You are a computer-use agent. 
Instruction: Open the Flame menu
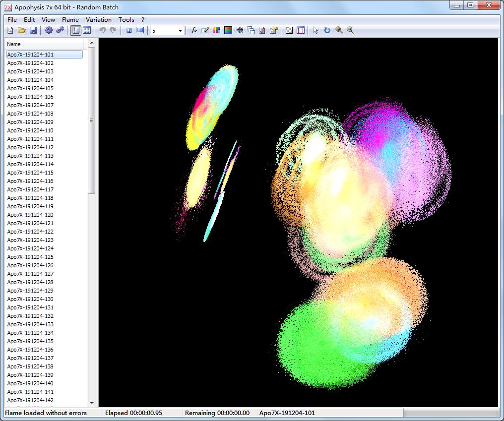pyautogui.click(x=70, y=19)
